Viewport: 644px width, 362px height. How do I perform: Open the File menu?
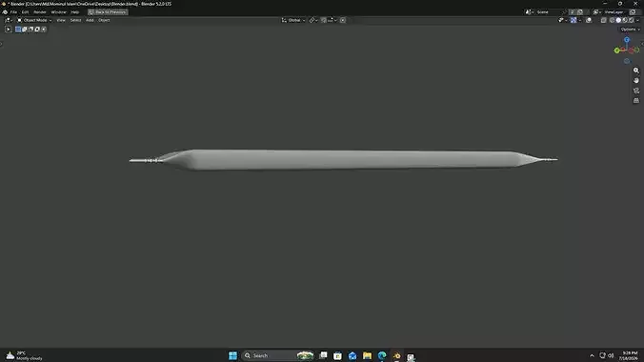13,12
